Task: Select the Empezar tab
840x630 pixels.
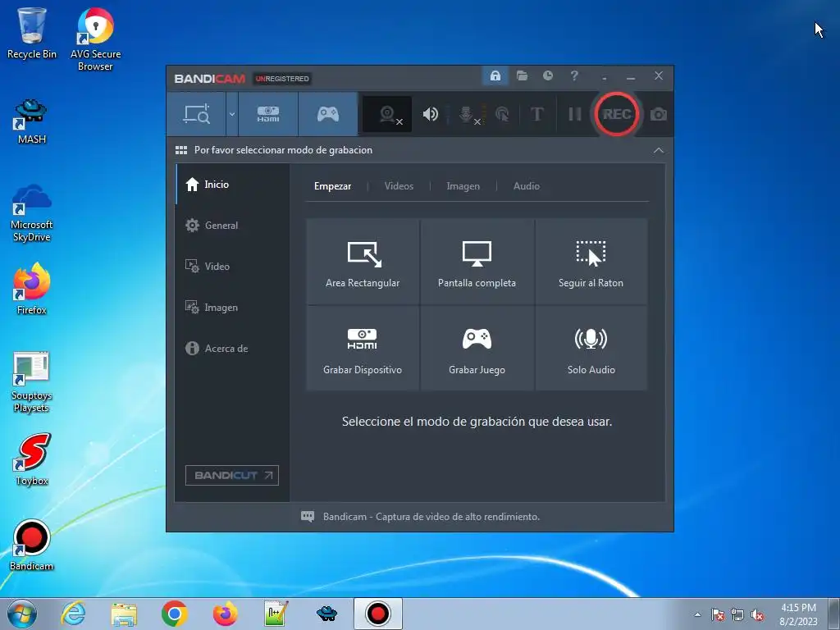Action: point(333,186)
